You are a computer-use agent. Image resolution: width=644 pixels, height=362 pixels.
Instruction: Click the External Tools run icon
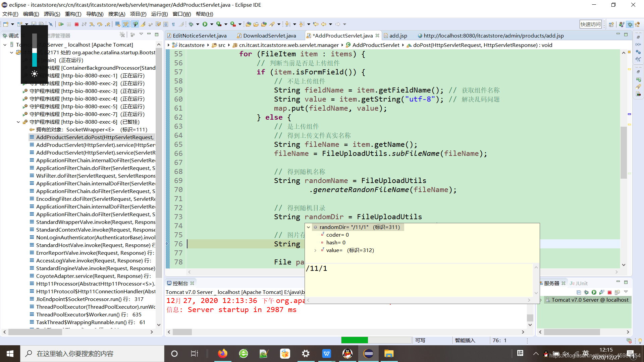[x=233, y=24]
